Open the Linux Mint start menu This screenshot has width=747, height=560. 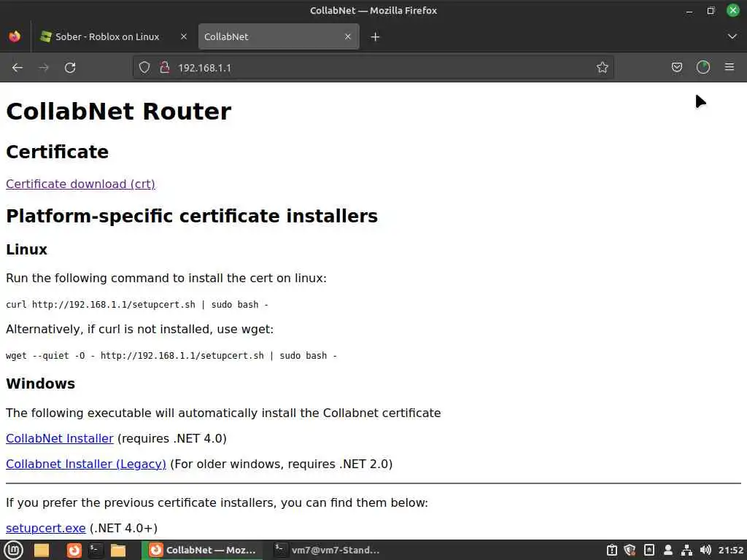click(x=13, y=551)
